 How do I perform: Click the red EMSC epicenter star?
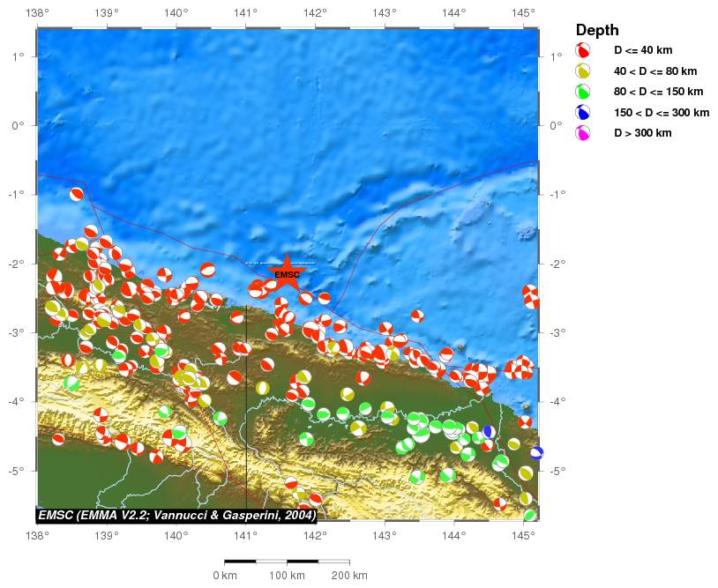(287, 272)
